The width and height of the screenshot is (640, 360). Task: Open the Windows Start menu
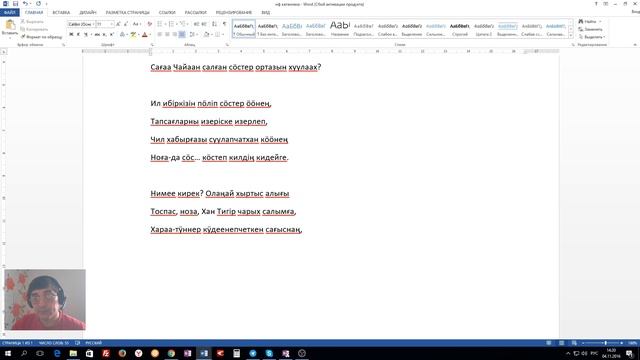tap(8, 353)
